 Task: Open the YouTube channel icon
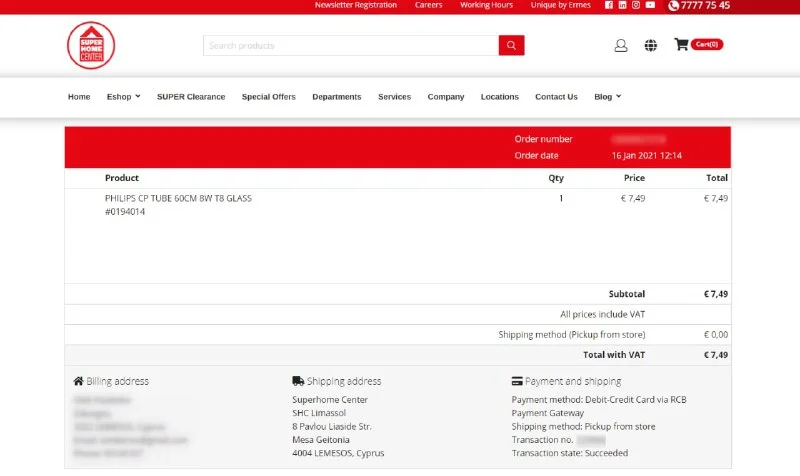tap(650, 5)
